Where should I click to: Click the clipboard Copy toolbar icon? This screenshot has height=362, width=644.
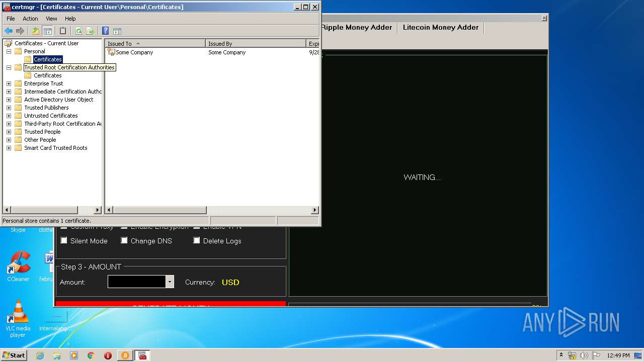tap(63, 31)
